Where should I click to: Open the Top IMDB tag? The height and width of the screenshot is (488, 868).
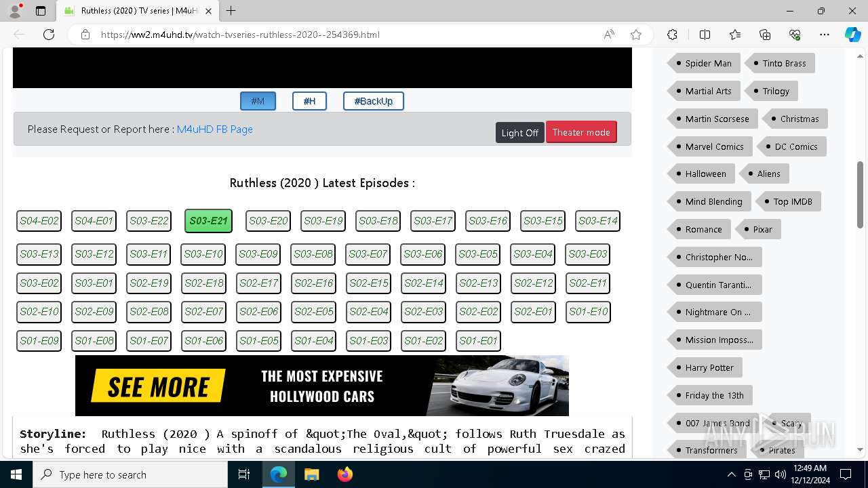click(x=788, y=201)
